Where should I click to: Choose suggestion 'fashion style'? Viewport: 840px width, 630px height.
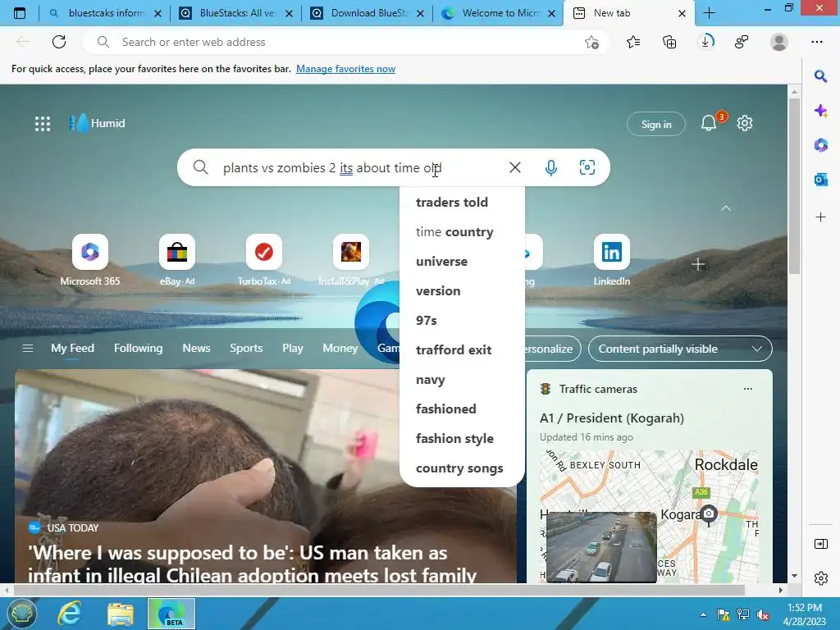pyautogui.click(x=462, y=438)
